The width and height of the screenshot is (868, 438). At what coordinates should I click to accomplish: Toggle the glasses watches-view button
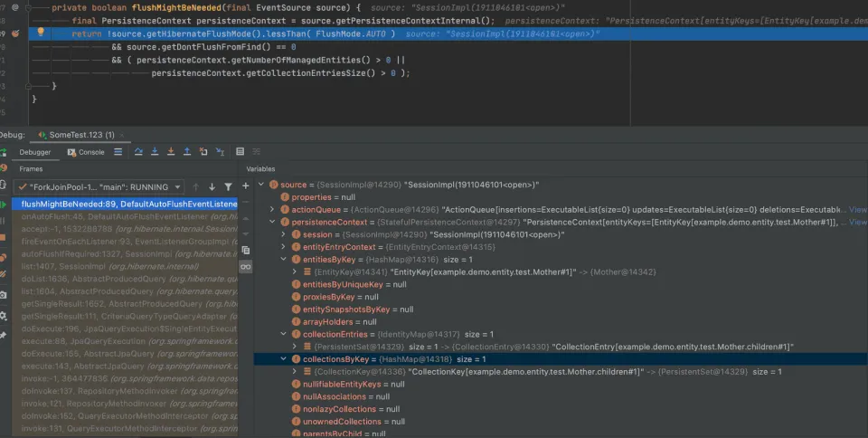pos(246,267)
